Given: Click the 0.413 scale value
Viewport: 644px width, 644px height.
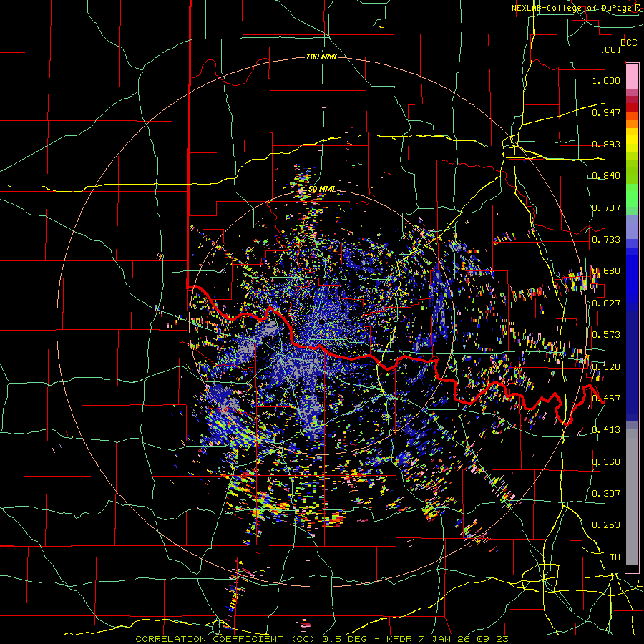Looking at the screenshot, I should tap(606, 430).
